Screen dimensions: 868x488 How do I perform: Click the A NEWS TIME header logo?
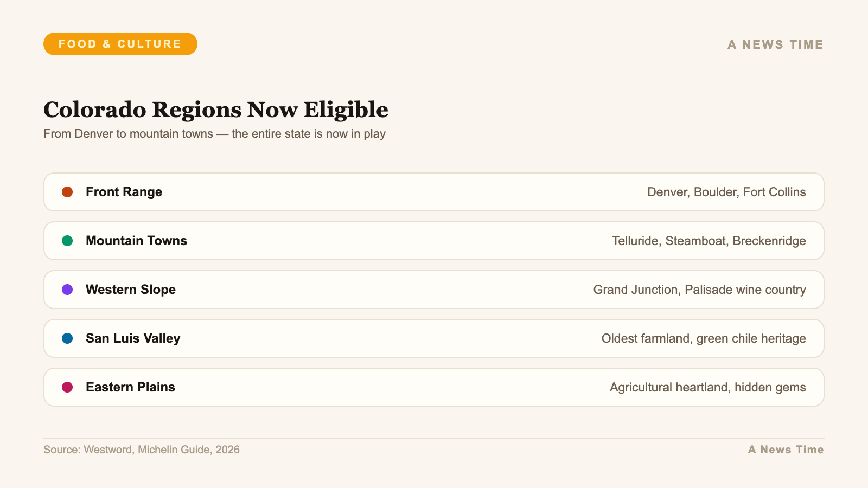click(x=775, y=44)
